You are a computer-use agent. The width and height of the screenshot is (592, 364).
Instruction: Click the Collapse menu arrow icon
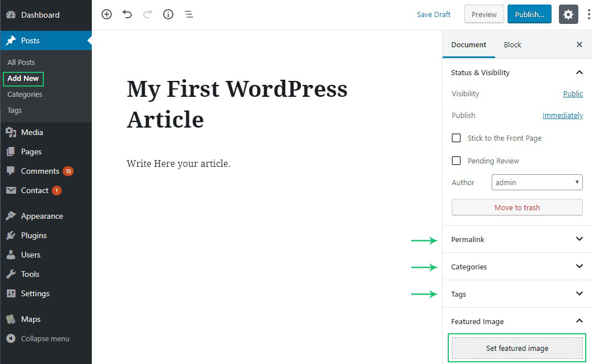pos(11,338)
